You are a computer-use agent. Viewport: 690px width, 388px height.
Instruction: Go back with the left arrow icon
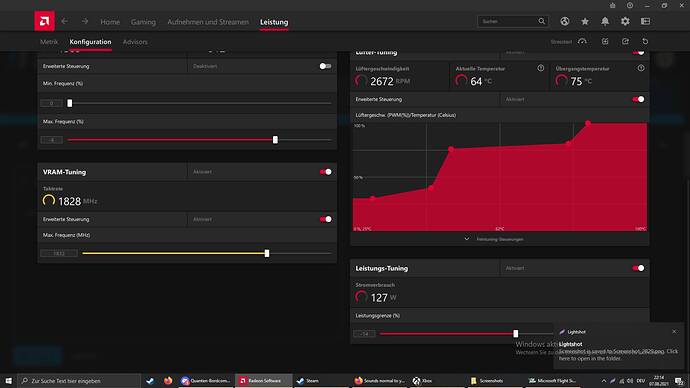(64, 21)
